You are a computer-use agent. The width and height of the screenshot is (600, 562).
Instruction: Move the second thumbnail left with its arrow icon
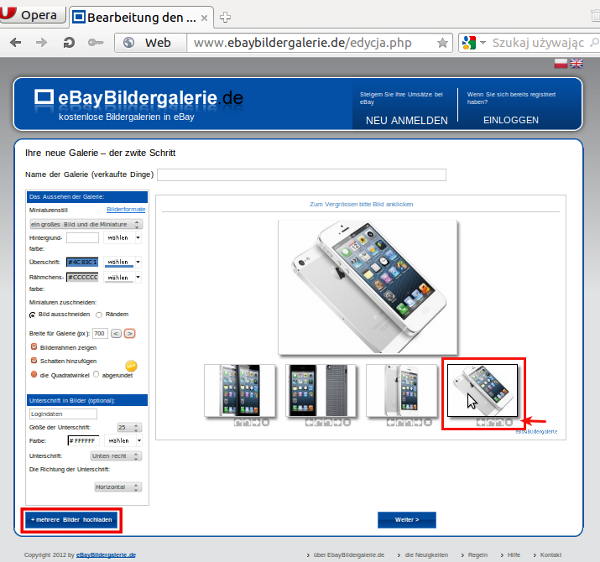tap(309, 422)
